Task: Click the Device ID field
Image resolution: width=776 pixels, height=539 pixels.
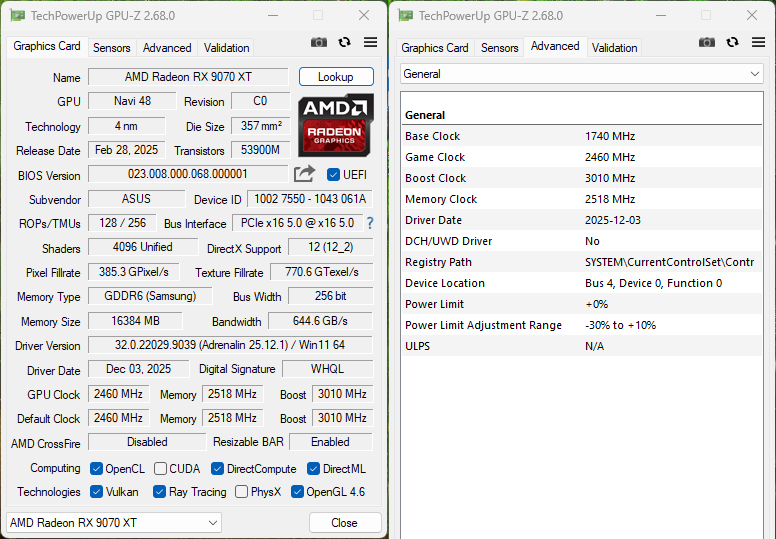Action: coord(310,199)
